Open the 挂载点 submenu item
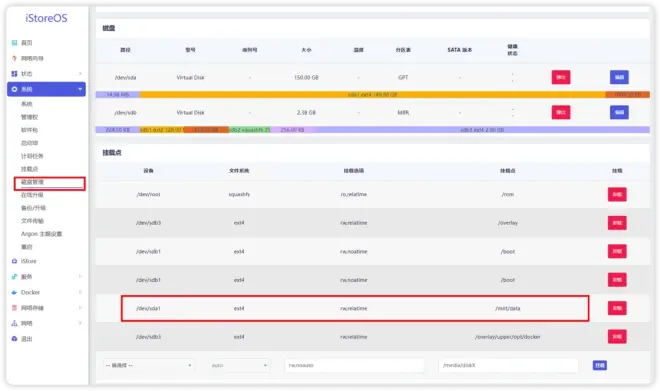This screenshot has width=660, height=391. 29,169
